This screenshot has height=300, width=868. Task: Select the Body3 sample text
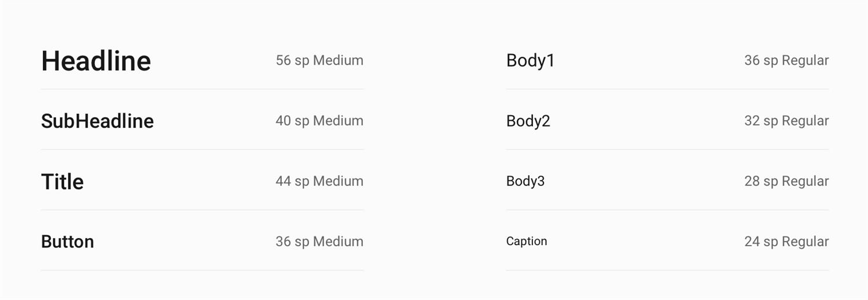pos(525,181)
